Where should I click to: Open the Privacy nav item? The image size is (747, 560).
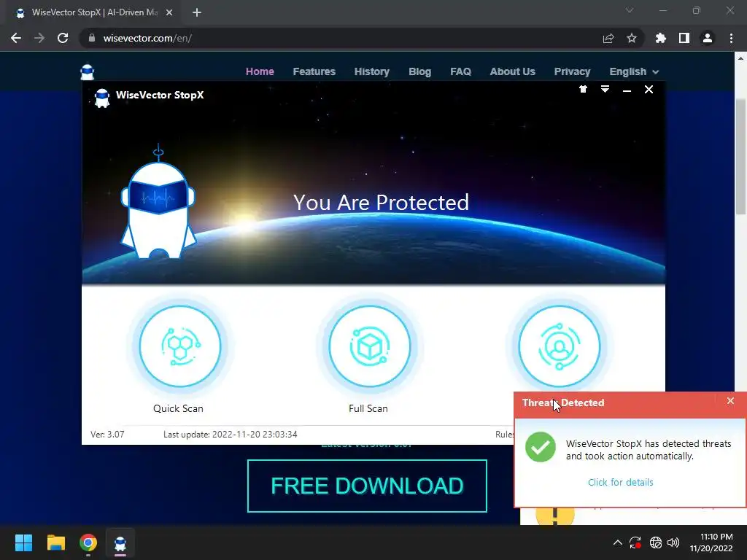click(572, 71)
